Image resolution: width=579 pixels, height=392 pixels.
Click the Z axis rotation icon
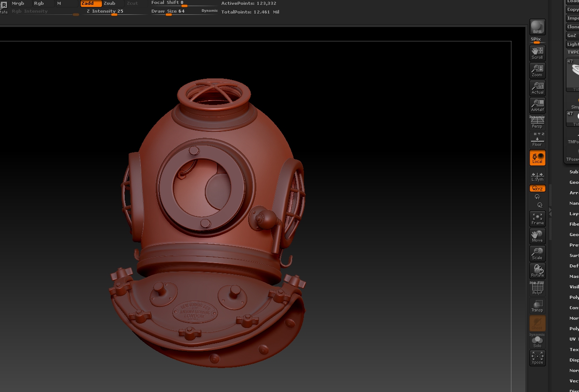pos(540,205)
